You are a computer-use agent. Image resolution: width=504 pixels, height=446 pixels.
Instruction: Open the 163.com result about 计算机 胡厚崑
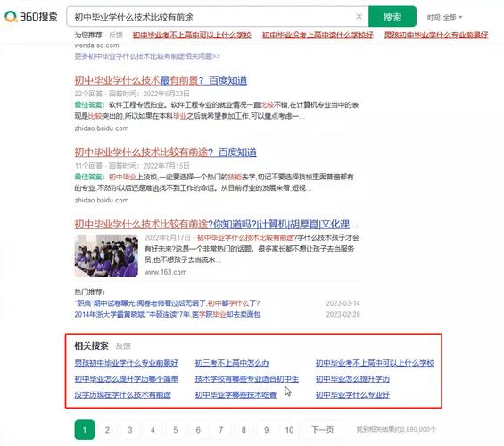[x=217, y=224]
